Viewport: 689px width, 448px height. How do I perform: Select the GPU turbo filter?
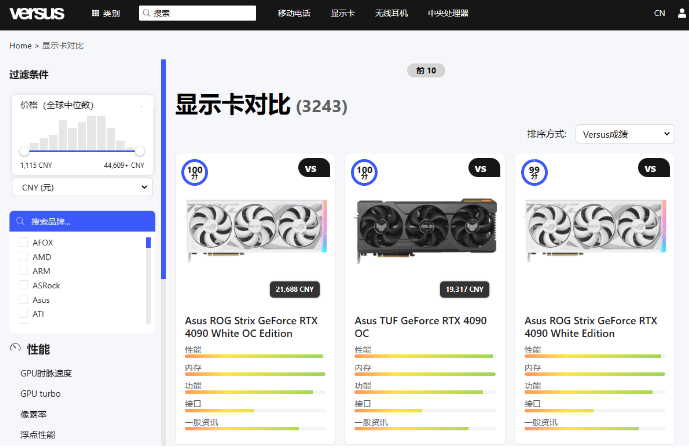coord(40,393)
